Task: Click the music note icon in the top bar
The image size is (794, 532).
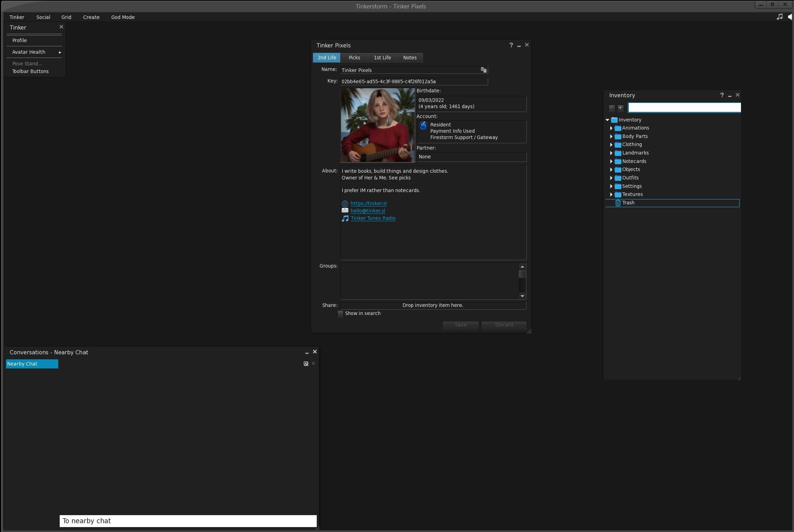Action: (x=780, y=17)
